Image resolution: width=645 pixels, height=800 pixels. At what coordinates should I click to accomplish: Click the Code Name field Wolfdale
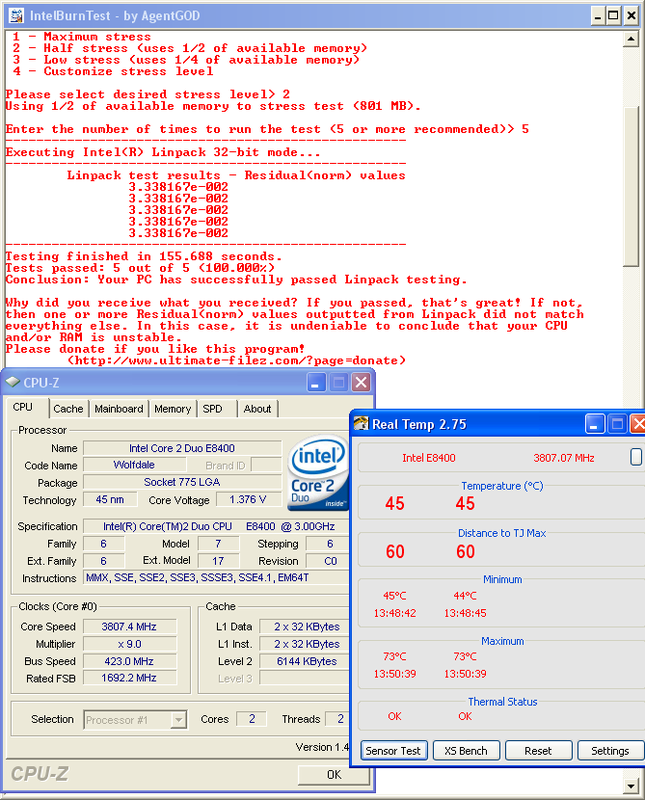point(134,465)
